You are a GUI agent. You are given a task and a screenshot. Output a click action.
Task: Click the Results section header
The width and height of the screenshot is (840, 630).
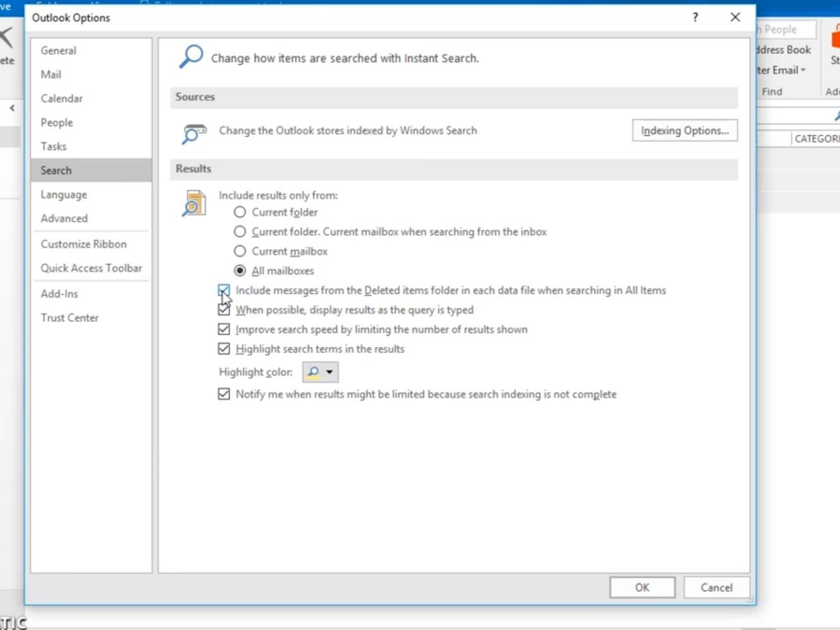click(454, 169)
